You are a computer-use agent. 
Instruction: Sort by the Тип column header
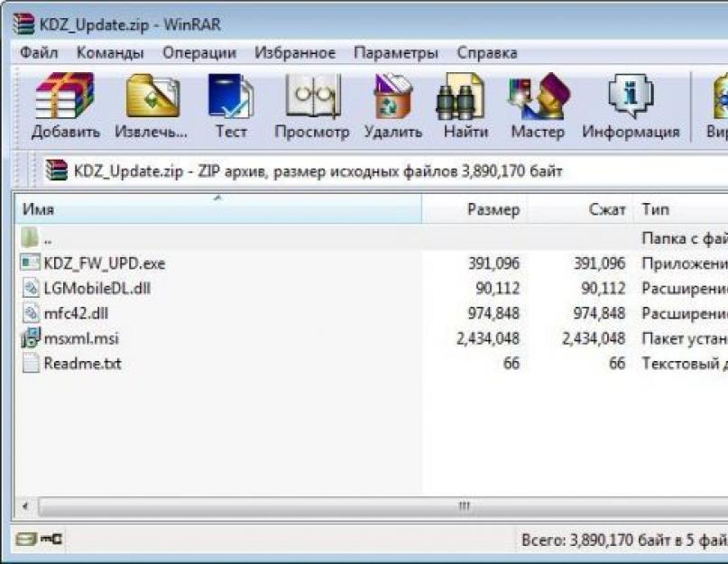tap(681, 209)
